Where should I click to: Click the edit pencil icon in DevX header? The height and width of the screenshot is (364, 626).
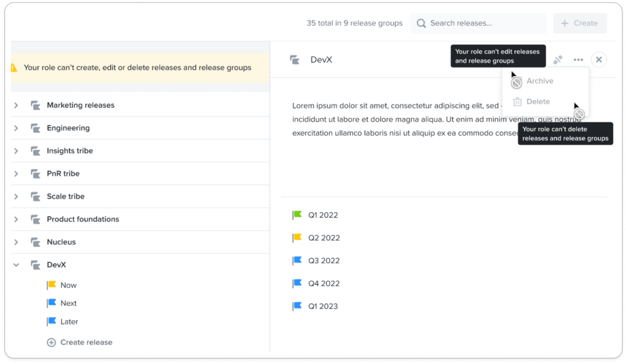558,60
